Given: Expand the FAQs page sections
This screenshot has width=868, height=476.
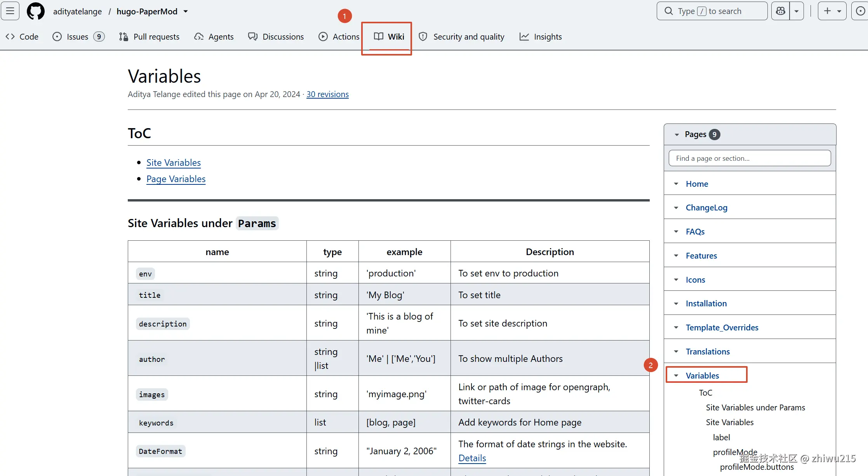Looking at the screenshot, I should 676,232.
